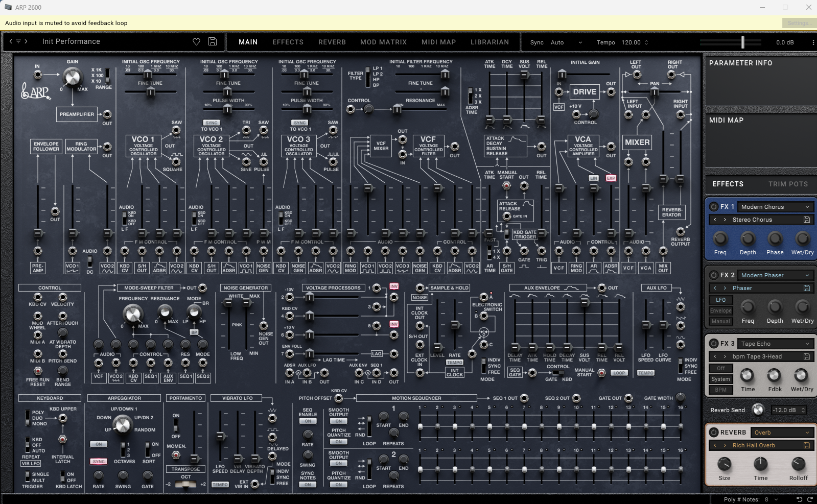Click the FX 3 Time knob
Image resolution: width=817 pixels, height=504 pixels.
[747, 375]
